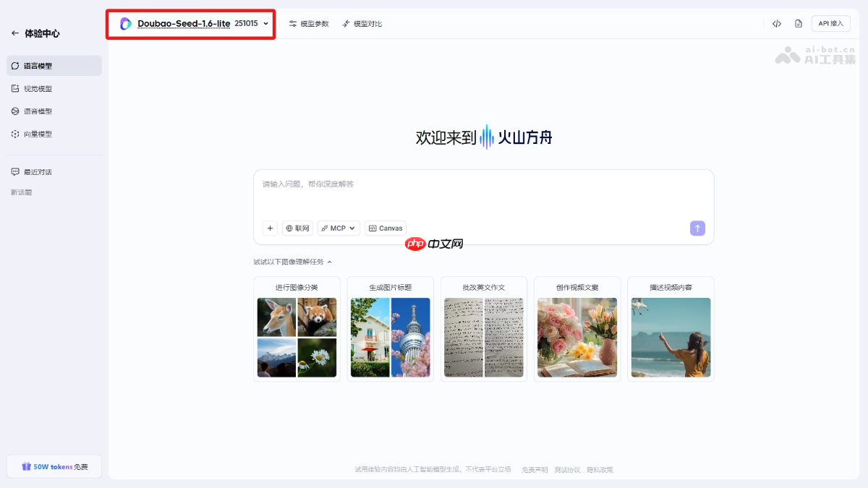
Task: Click the plus attachment icon in input bar
Action: 270,228
